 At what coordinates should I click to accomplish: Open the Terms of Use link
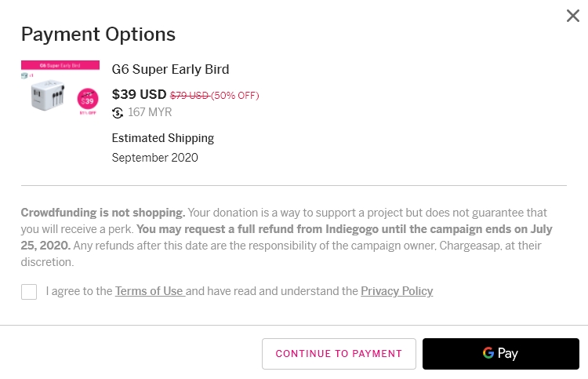tap(149, 291)
